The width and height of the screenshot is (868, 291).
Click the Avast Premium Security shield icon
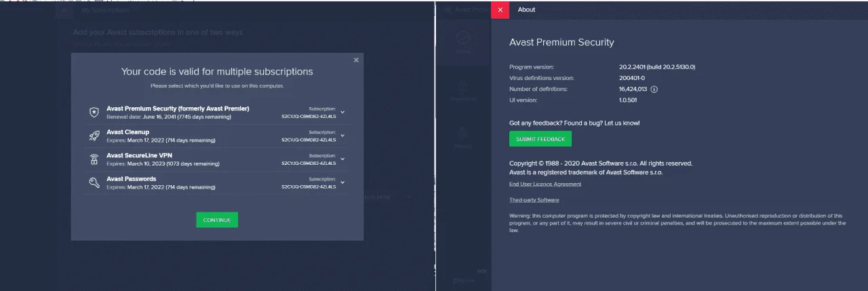click(x=94, y=112)
